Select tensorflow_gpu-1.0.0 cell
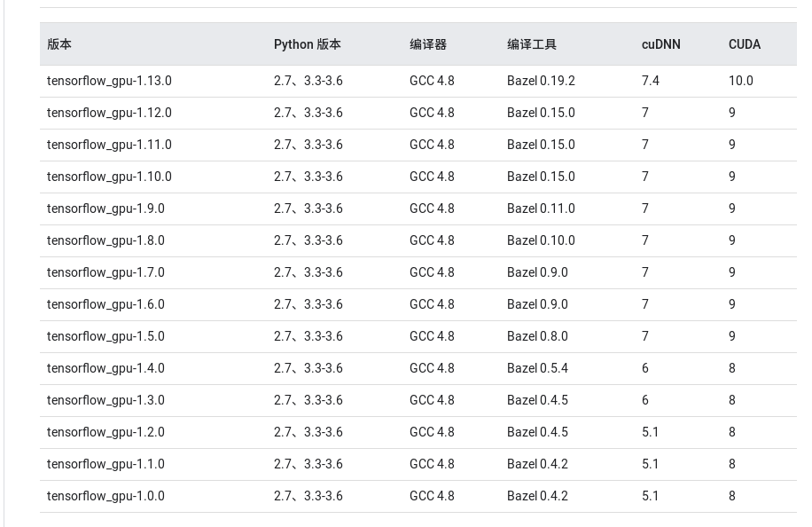The width and height of the screenshot is (812, 527). click(105, 497)
